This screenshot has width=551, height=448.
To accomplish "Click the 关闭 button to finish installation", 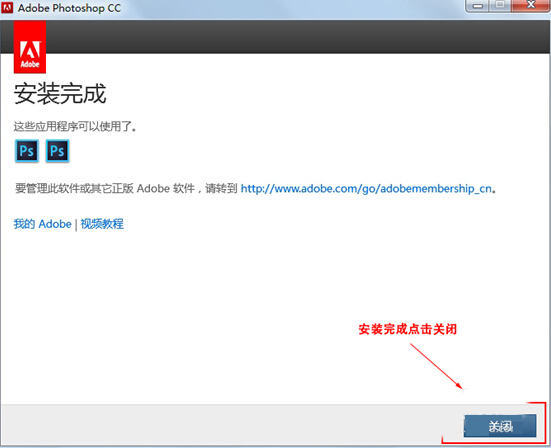I will [x=500, y=426].
